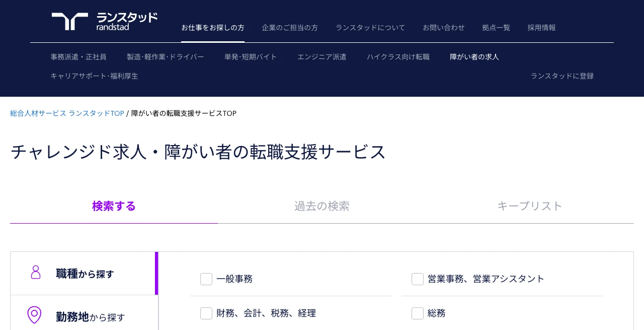Click breadcrumb 総合人材サービス ランスタッドTOP
644x330 pixels.
click(67, 113)
